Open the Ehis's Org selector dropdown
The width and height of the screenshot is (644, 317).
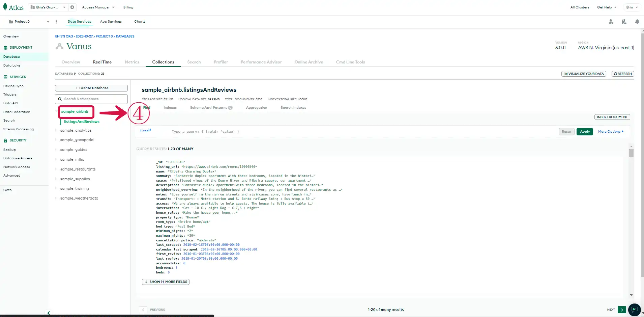pos(48,7)
